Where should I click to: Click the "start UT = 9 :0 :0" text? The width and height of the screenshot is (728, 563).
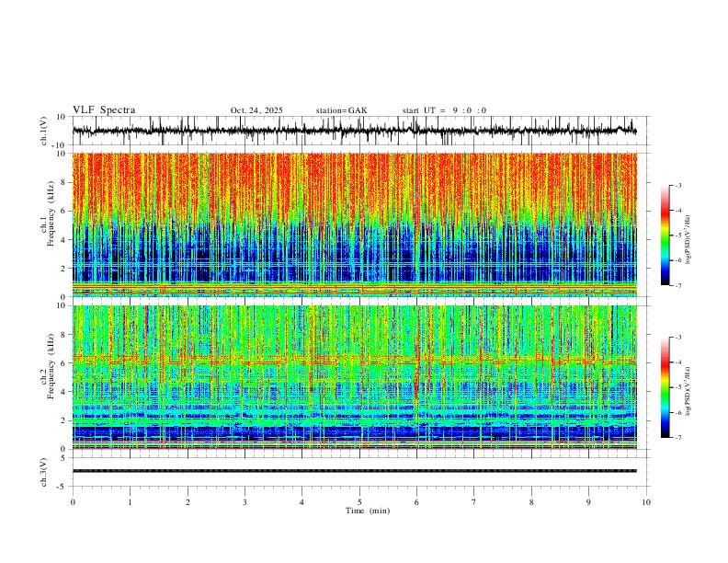tap(444, 110)
